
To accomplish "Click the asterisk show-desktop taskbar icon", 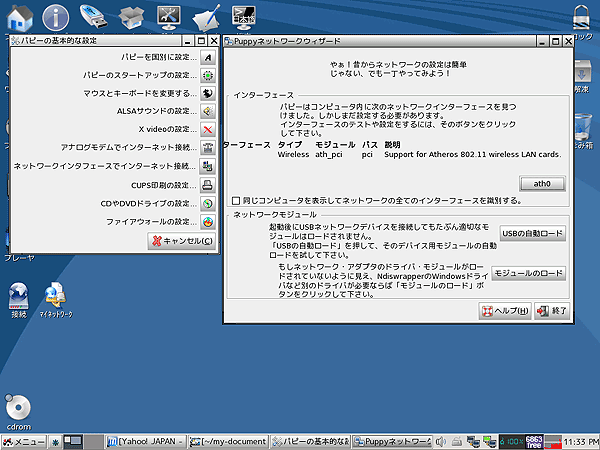I will click(55, 442).
